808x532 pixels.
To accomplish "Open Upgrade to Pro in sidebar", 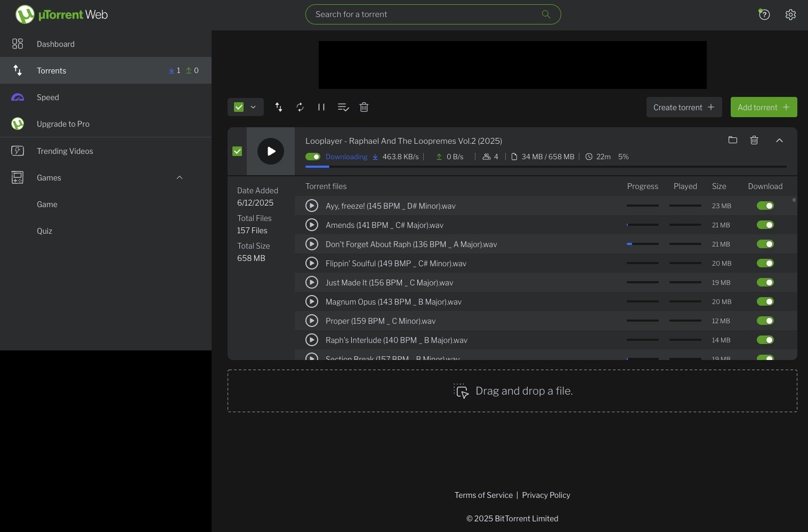I will [x=106, y=124].
